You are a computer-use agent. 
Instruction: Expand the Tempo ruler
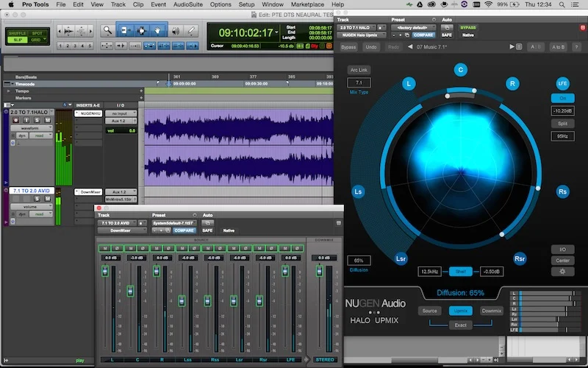[8, 91]
